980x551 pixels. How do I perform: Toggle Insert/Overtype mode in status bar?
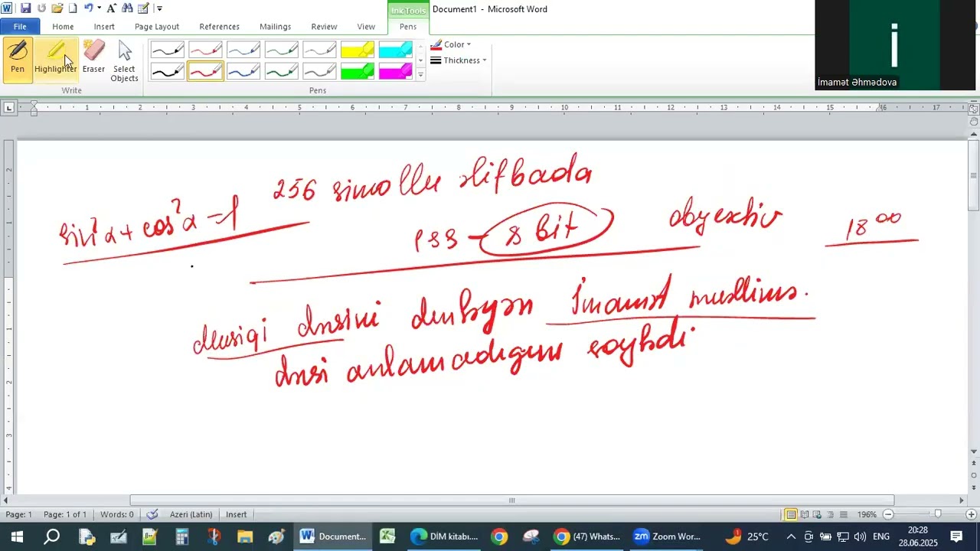click(x=237, y=514)
